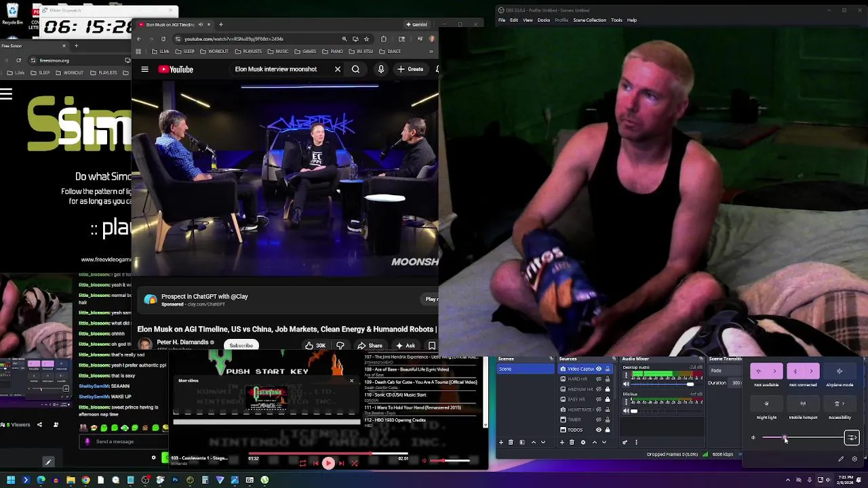Open a new tab in Chrome
This screenshot has height=488, width=868.
[x=220, y=24]
